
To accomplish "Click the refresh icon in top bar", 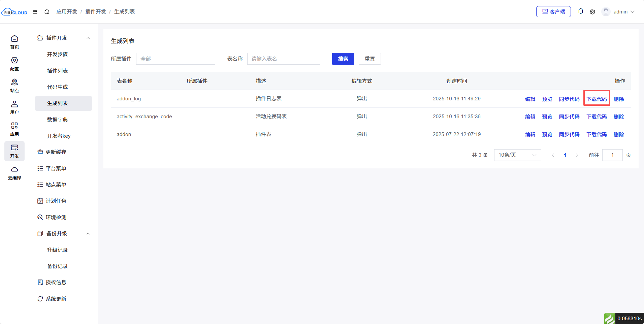I will tap(47, 12).
